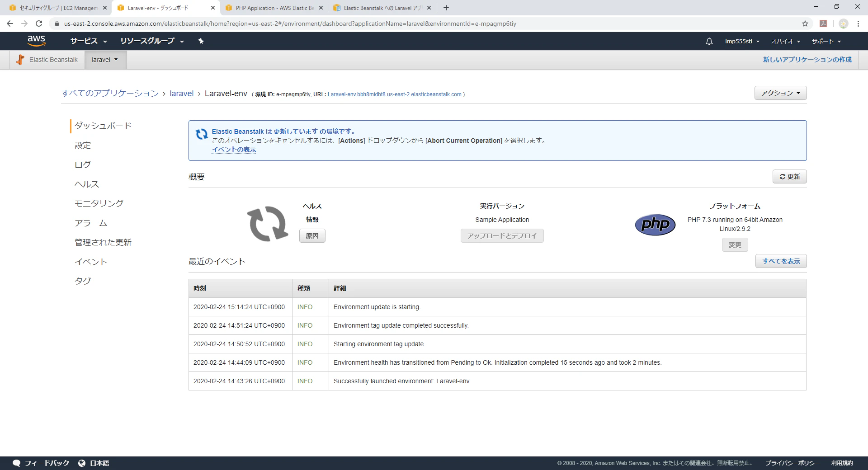The image size is (868, 470).
Task: Select 設定 in the sidebar
Action: coord(83,145)
